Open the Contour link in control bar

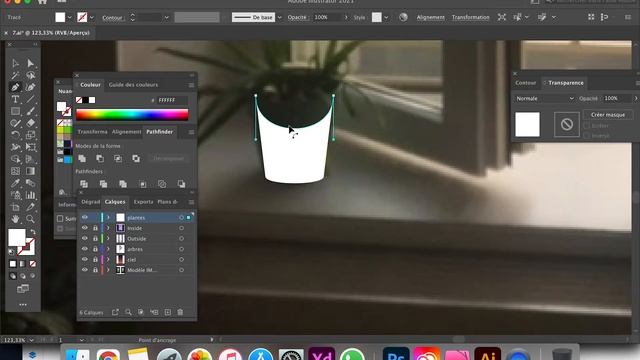tap(112, 18)
